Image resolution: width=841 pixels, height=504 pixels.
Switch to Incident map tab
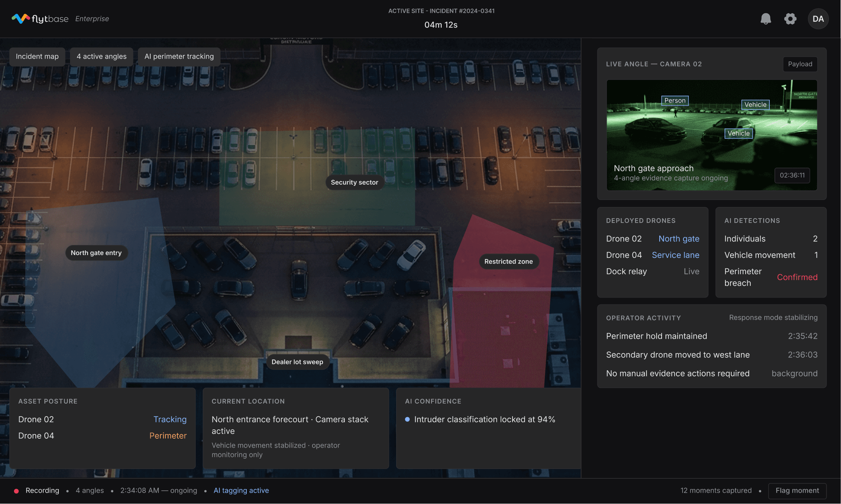[37, 56]
